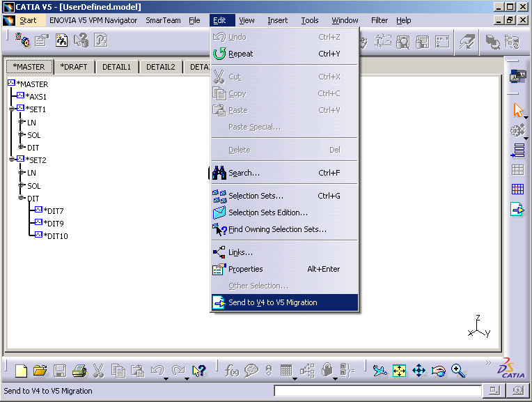Click the Fit All In view icon

(x=399, y=371)
